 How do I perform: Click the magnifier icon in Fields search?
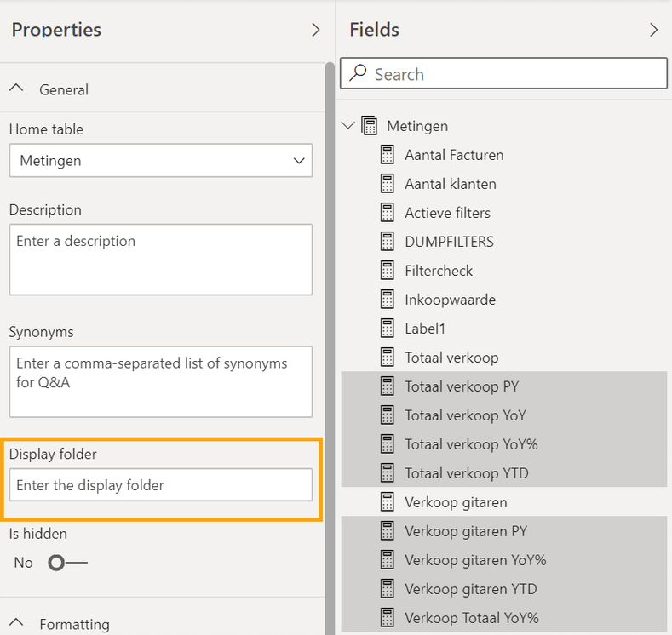tap(359, 74)
